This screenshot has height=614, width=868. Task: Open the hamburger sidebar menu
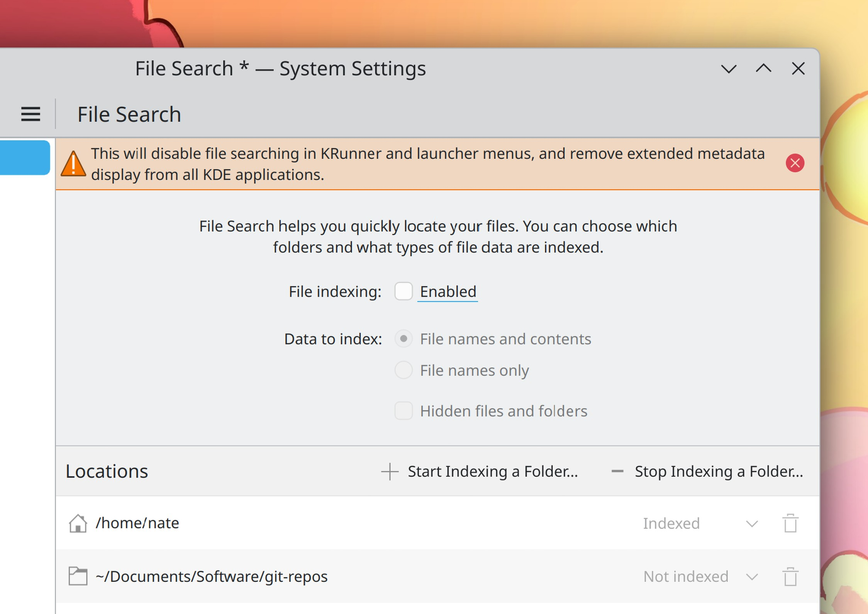(31, 114)
